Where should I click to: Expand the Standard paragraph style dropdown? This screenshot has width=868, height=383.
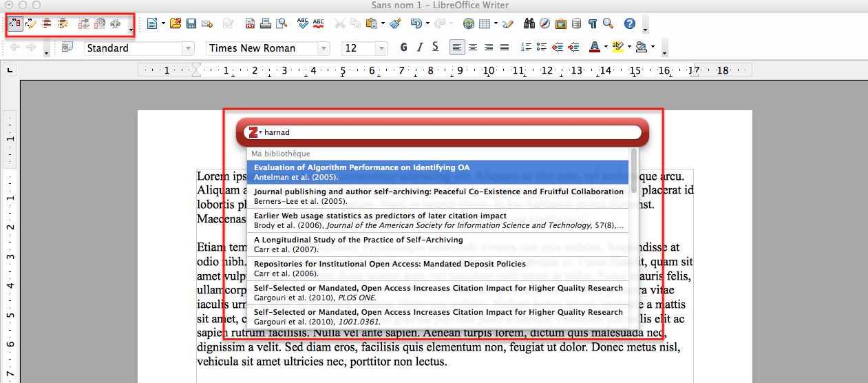click(x=187, y=48)
